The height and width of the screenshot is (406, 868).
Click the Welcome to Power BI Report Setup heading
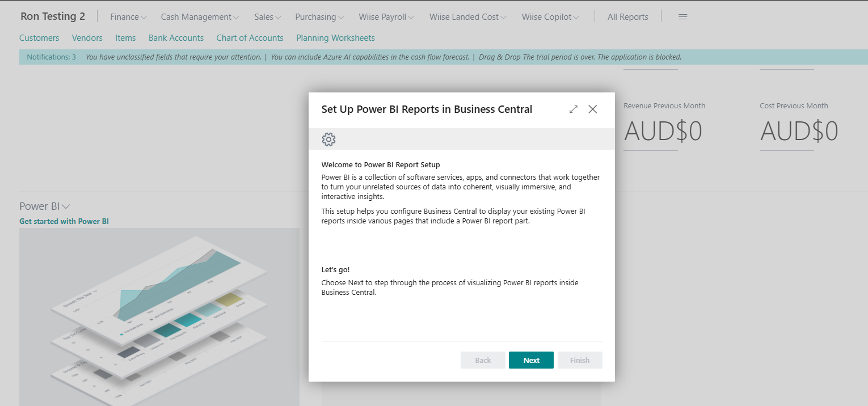pos(381,165)
